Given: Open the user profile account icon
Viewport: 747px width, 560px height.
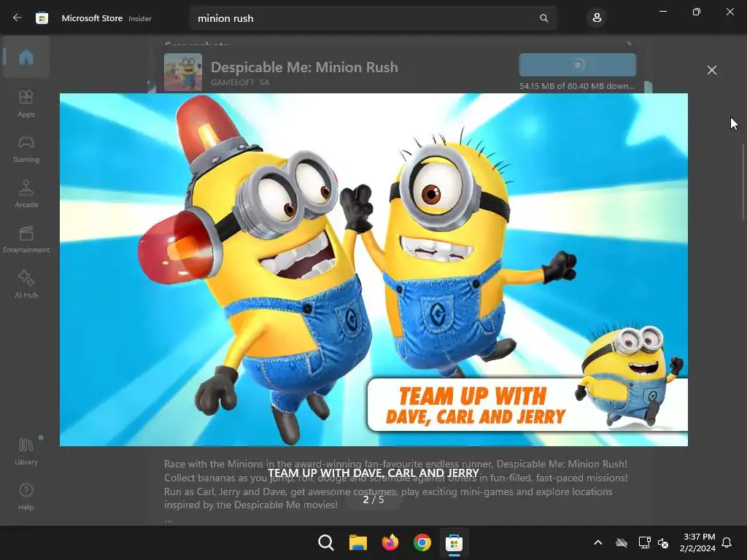Looking at the screenshot, I should click(597, 18).
